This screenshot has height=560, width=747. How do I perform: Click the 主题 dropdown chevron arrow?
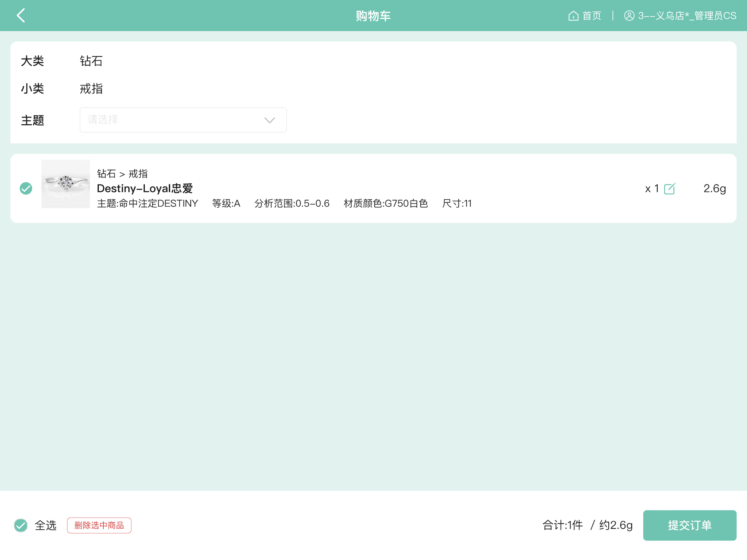pos(270,120)
